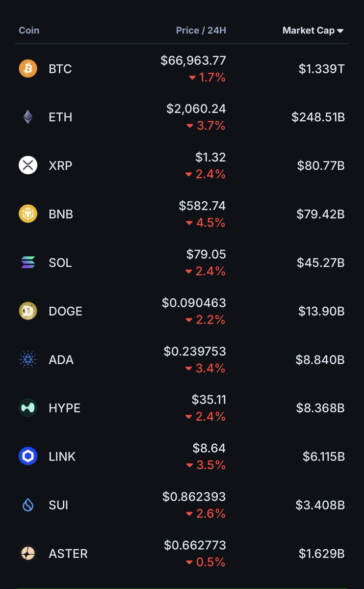Click the BNB 4.5% change indicator
Viewport: 364px width, 589px height.
(206, 223)
